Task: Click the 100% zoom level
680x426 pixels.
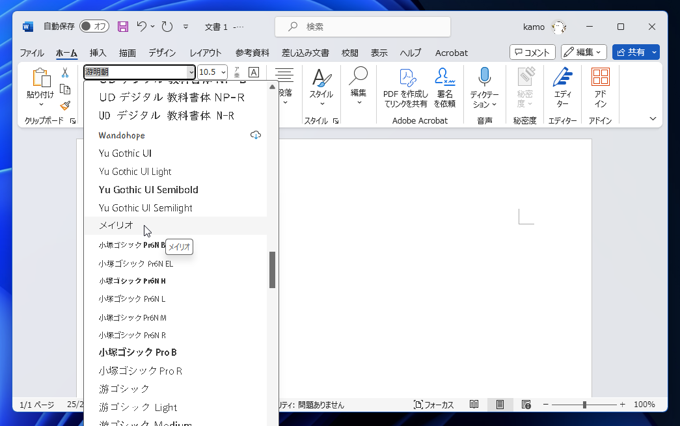Action: point(644,405)
